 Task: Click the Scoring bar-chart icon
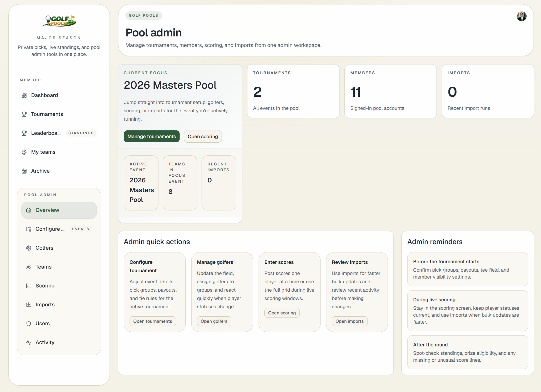29,286
